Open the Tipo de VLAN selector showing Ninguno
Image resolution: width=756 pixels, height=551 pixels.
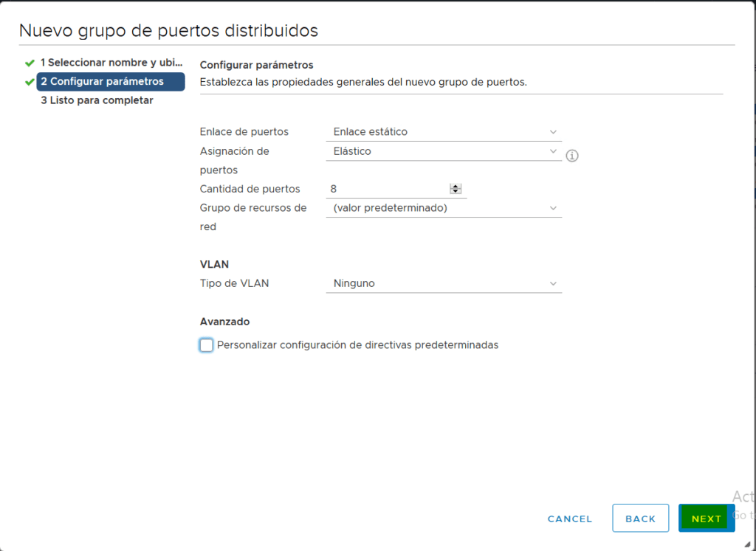coord(443,283)
